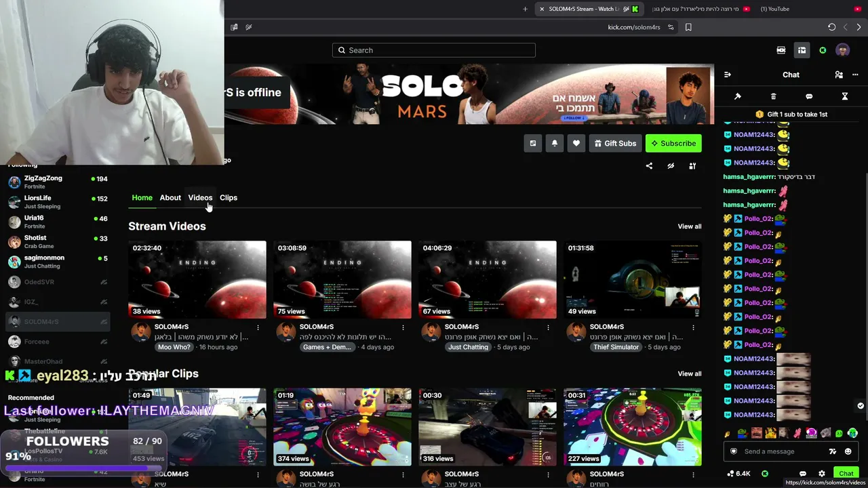Click the Thief Simulator category tag
This screenshot has width=868, height=488.
tap(616, 347)
